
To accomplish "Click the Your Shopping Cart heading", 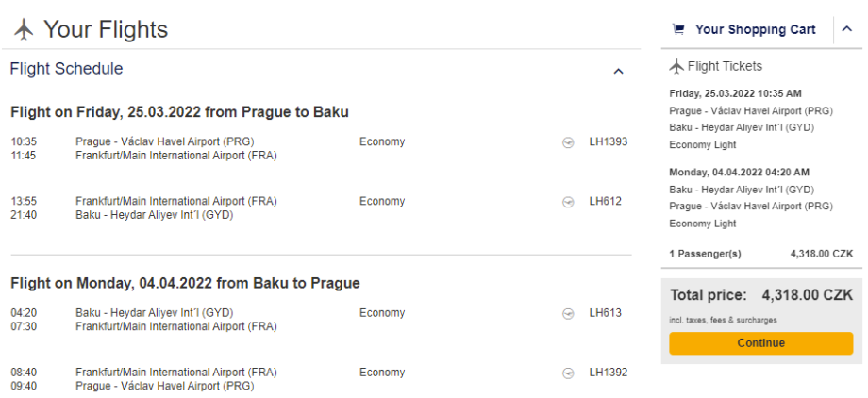I will click(755, 29).
